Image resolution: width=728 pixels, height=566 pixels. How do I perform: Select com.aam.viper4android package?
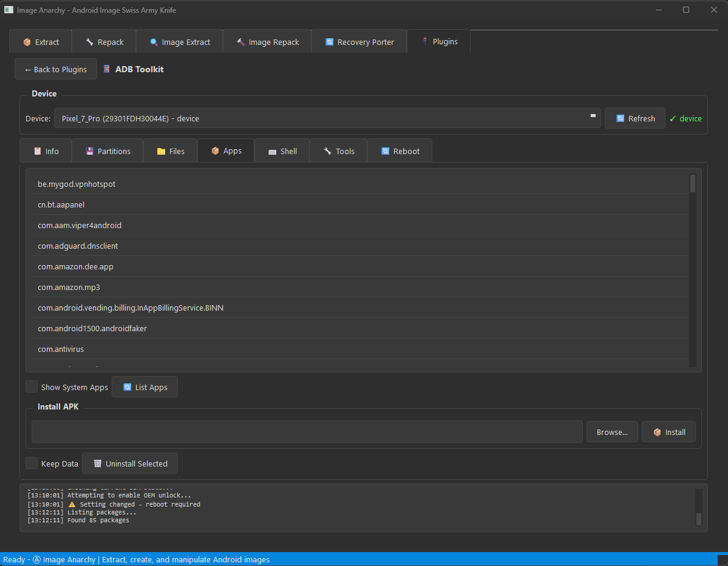360,225
